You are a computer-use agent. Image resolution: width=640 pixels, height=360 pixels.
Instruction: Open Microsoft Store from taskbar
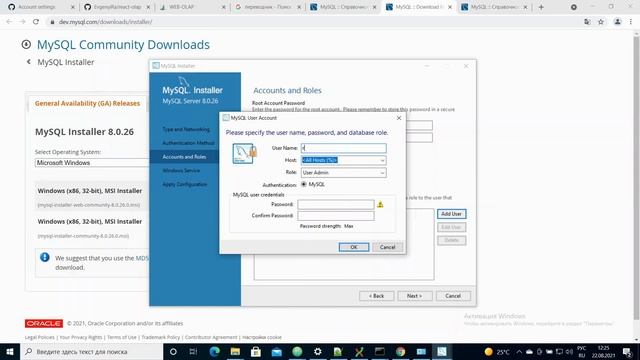coord(256,351)
